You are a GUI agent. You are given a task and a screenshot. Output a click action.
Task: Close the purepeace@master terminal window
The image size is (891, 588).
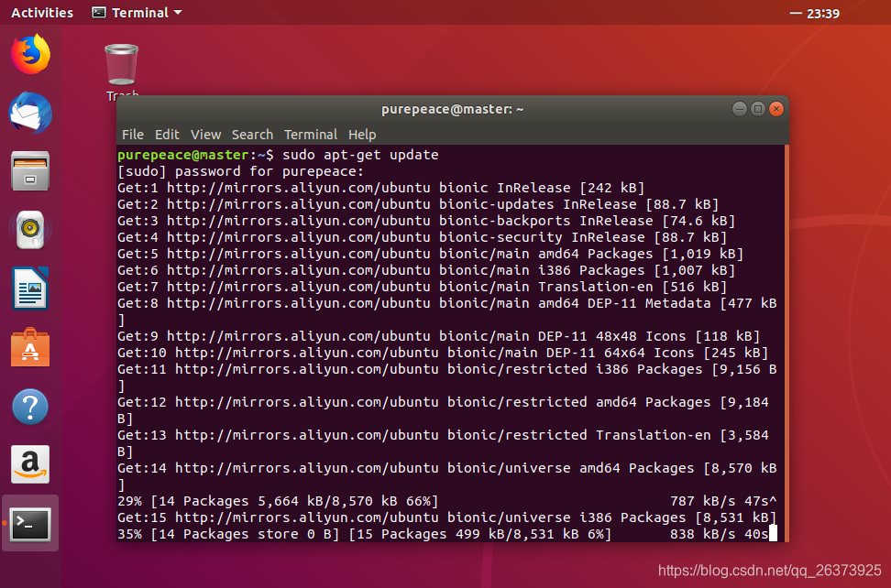(776, 109)
